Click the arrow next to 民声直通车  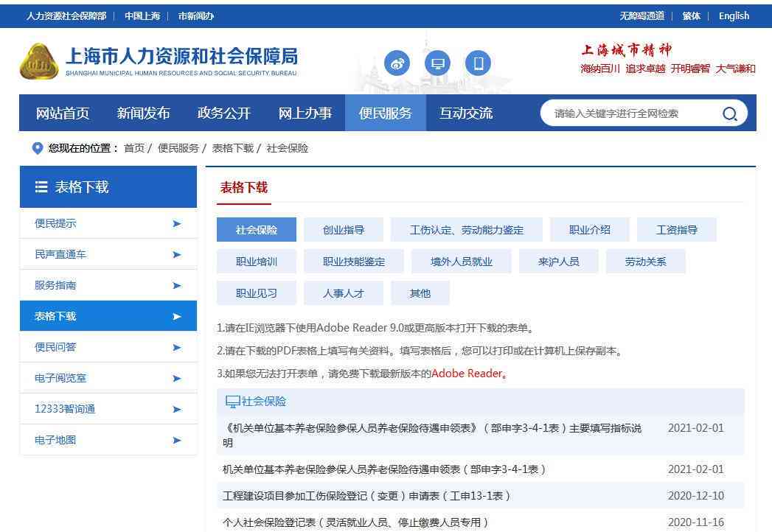point(177,254)
